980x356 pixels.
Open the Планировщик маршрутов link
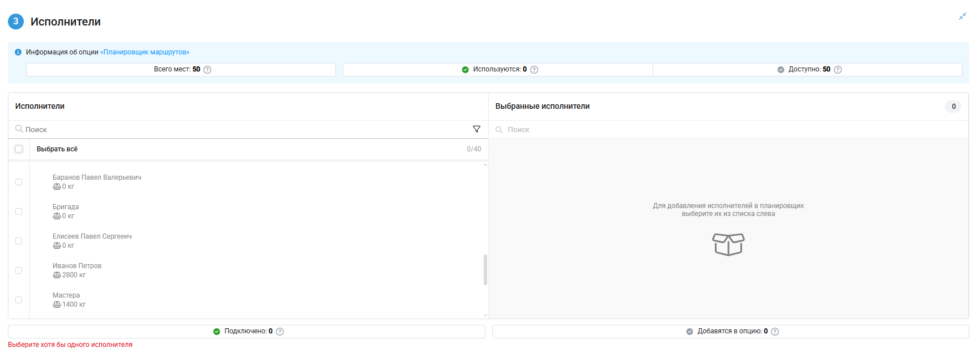[145, 52]
